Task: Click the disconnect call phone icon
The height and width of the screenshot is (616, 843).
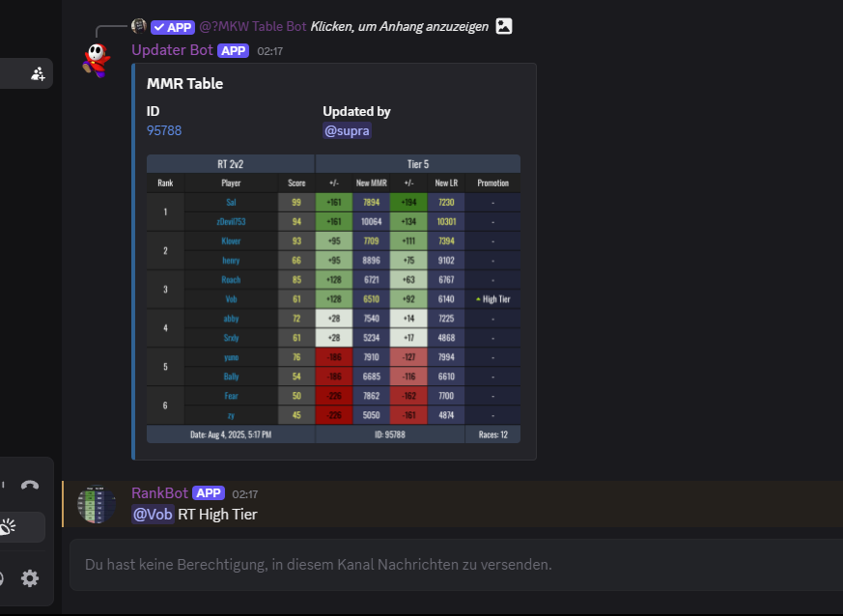Action: click(30, 485)
